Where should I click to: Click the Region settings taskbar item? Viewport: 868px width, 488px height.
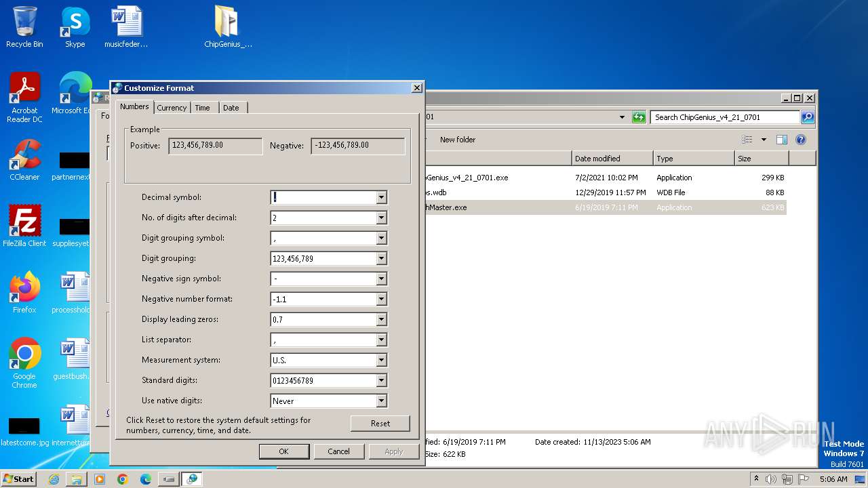(x=192, y=479)
